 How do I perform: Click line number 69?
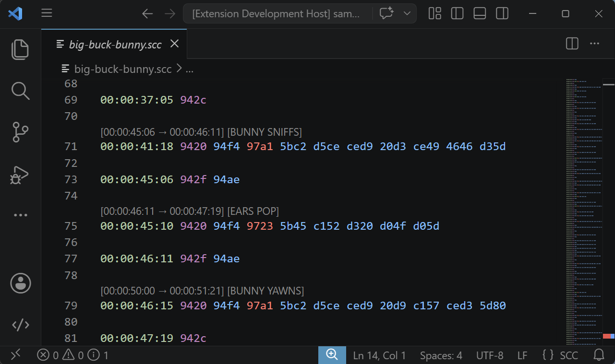[71, 100]
